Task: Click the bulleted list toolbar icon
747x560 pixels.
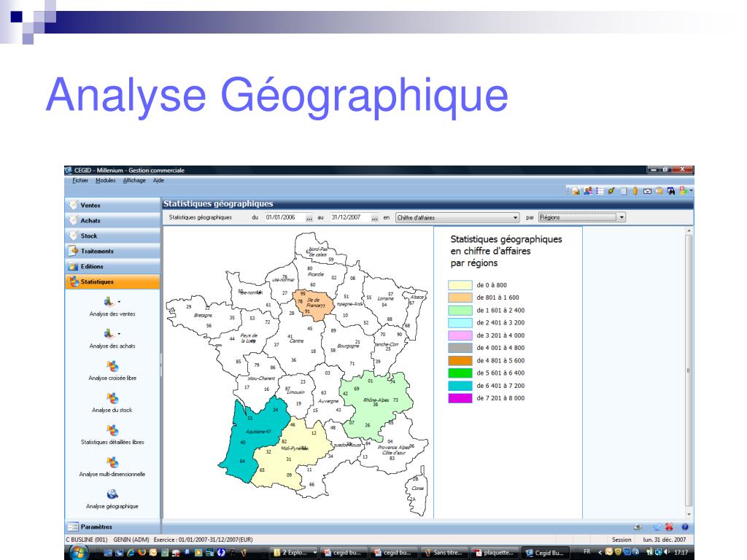Action: click(600, 191)
